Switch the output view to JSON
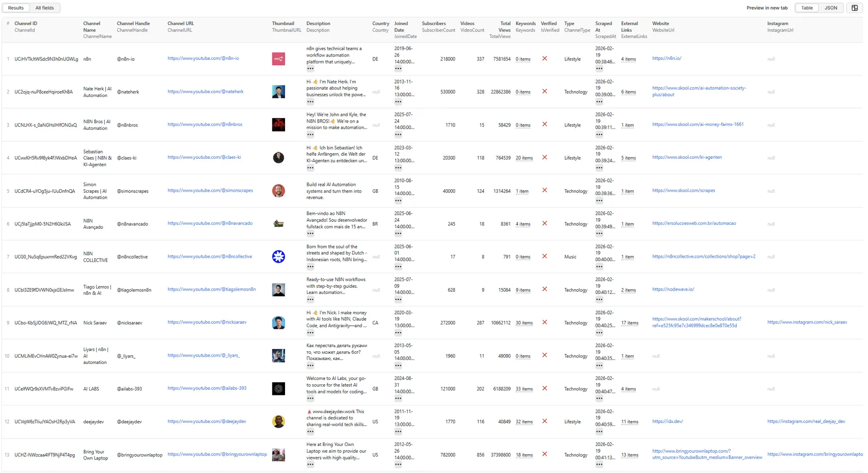The image size is (868, 473). point(831,8)
